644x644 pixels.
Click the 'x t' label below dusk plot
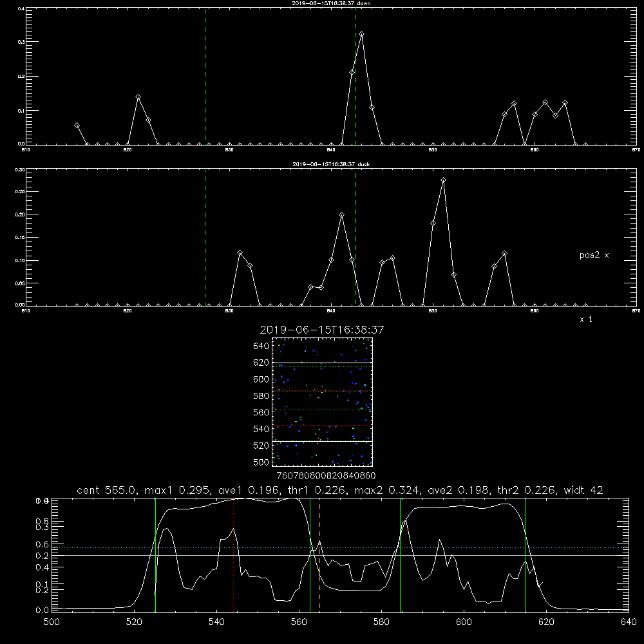(585, 319)
